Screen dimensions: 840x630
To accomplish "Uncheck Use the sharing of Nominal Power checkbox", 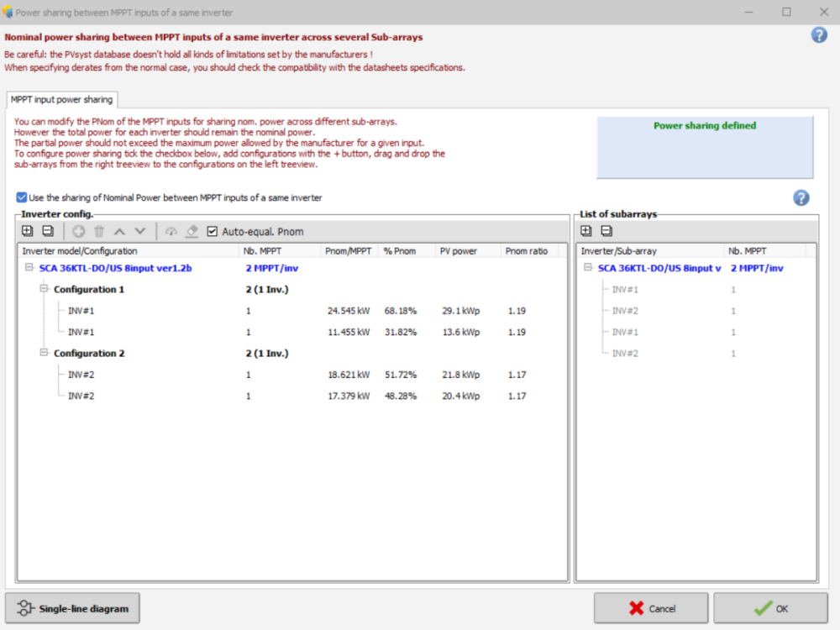I will tap(21, 197).
